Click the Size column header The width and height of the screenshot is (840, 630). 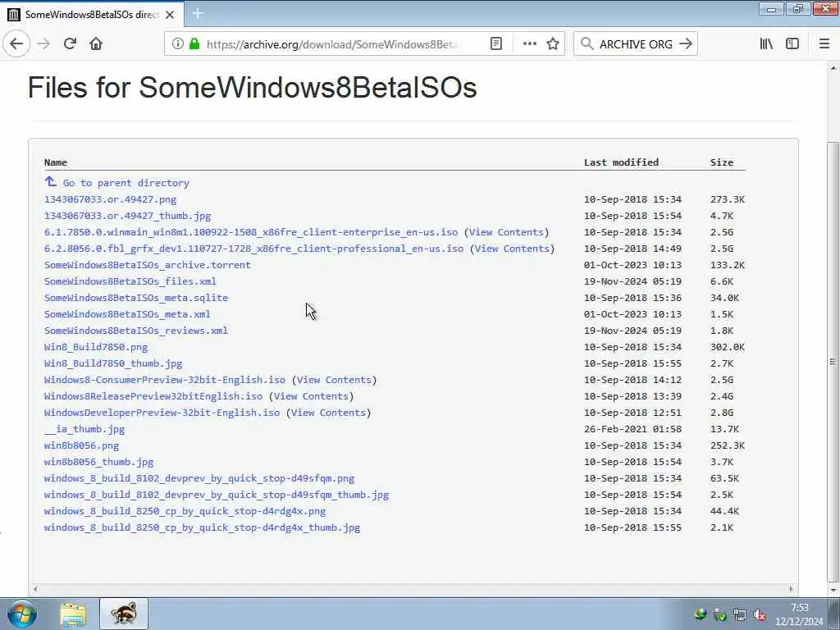coord(722,162)
